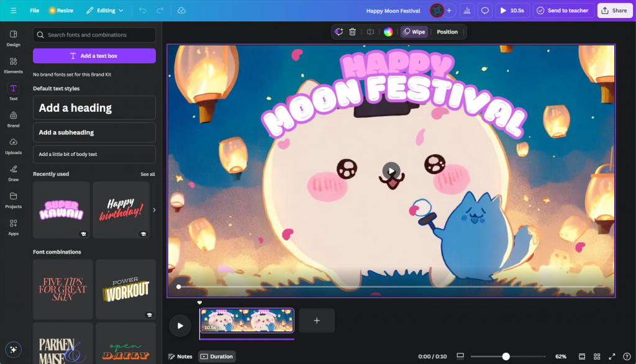Focus the Search fonts and combinations field

tap(94, 35)
